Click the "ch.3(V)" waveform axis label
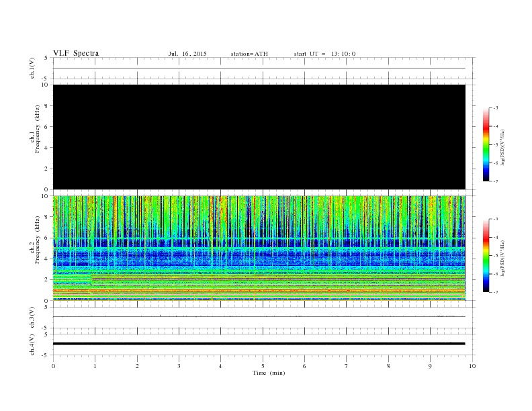This screenshot has width=532, height=411. (32, 318)
